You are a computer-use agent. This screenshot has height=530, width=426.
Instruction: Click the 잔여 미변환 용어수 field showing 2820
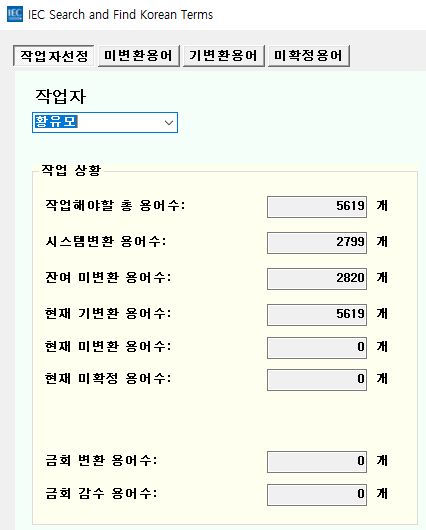[317, 279]
